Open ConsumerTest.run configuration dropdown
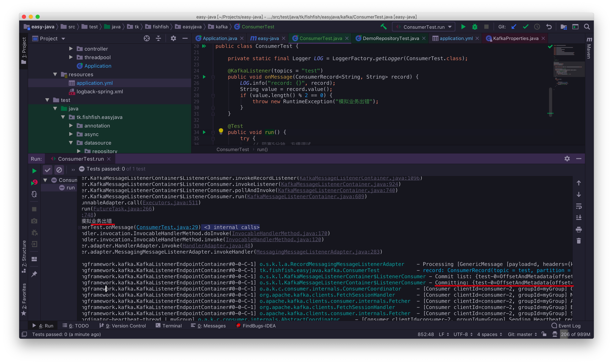 click(x=423, y=27)
